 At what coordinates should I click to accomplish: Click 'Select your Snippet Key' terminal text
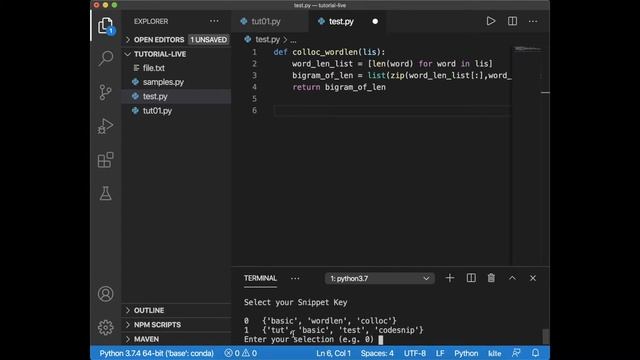coord(296,302)
